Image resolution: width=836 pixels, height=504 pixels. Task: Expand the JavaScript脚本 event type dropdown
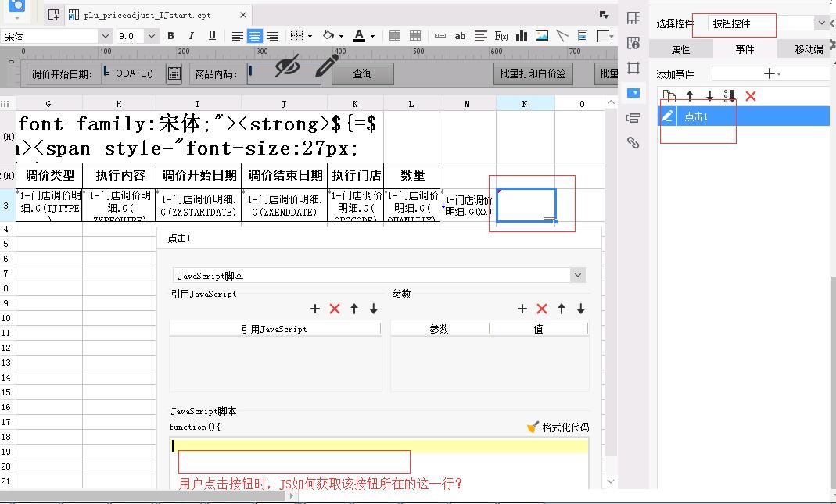click(x=577, y=275)
